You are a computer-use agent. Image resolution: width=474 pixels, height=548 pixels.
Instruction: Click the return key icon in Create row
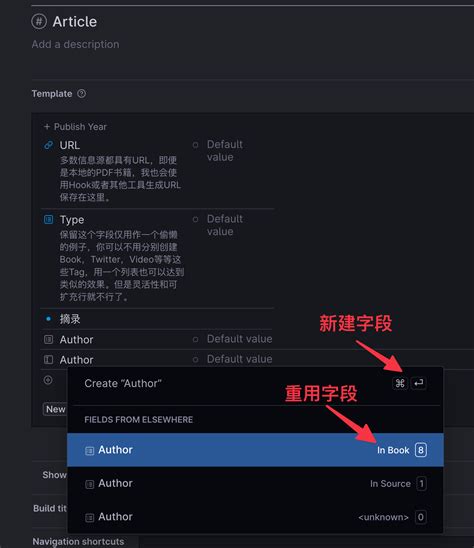418,383
